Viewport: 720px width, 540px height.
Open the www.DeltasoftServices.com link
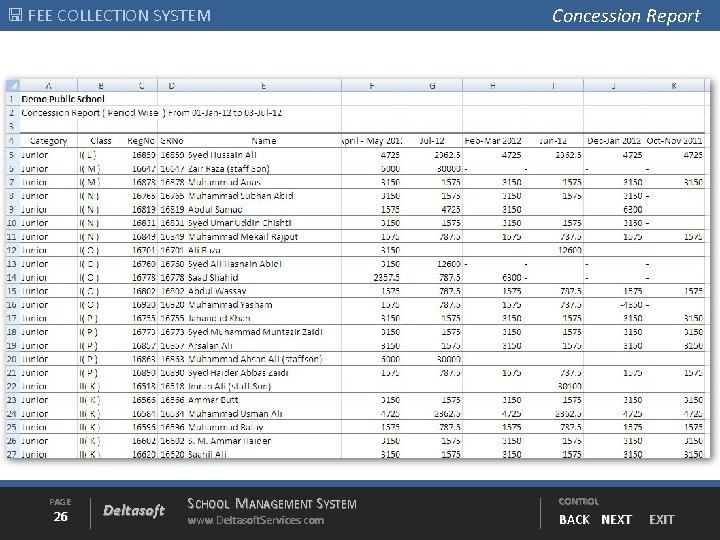click(x=255, y=520)
